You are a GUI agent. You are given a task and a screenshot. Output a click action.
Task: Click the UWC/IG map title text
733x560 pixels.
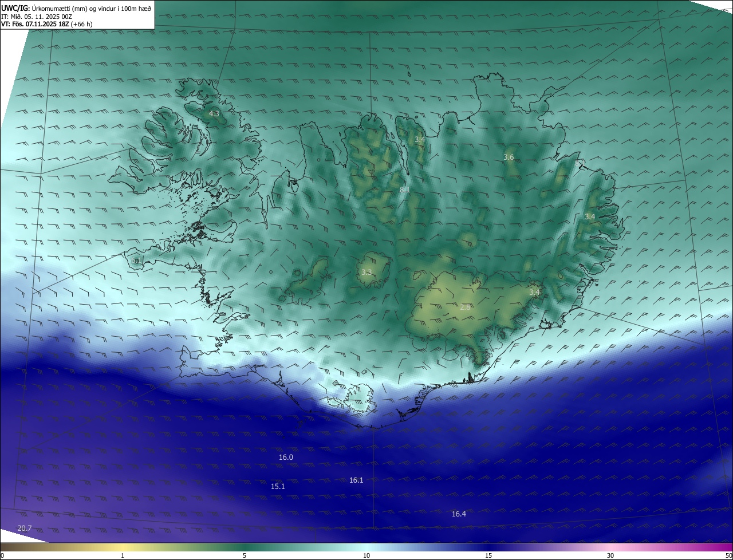click(76, 9)
